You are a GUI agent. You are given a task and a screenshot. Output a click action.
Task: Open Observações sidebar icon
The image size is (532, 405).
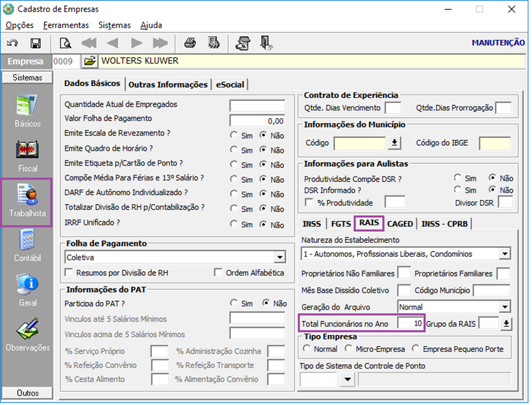27,328
